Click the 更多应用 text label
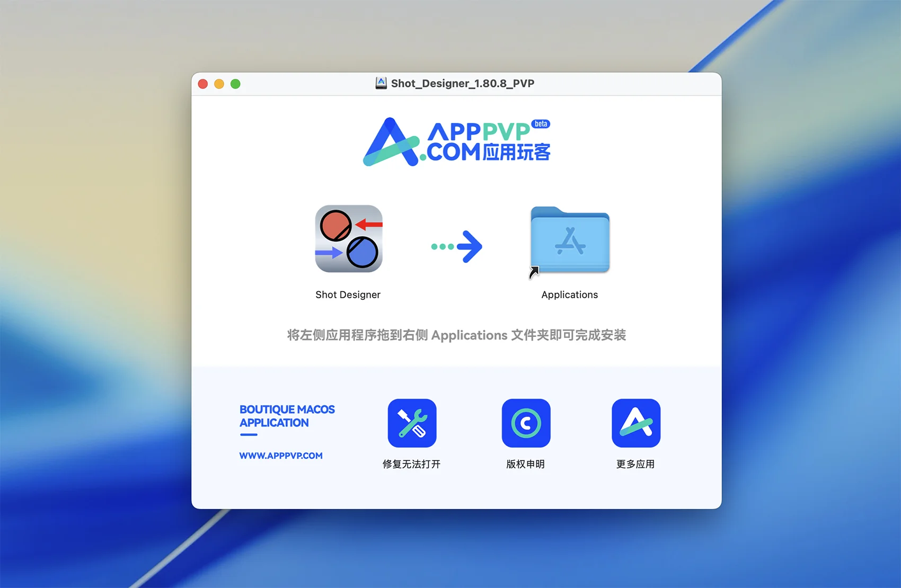The height and width of the screenshot is (588, 901). (x=635, y=464)
